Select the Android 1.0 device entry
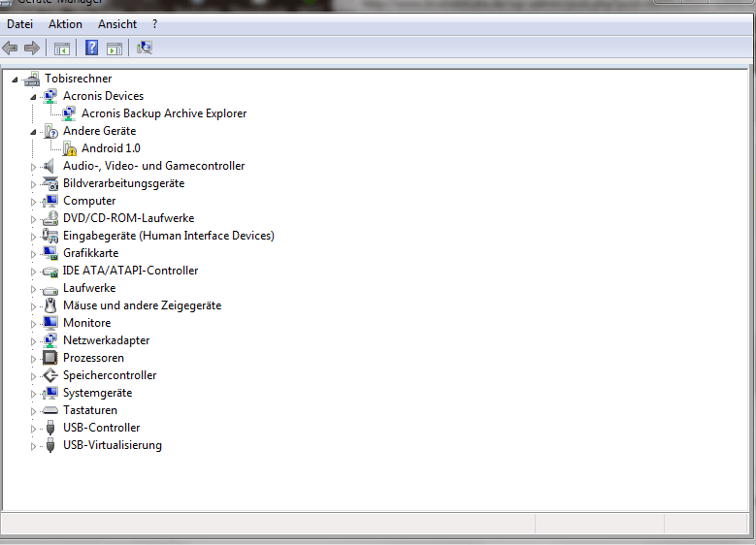The height and width of the screenshot is (545, 756). tap(111, 148)
